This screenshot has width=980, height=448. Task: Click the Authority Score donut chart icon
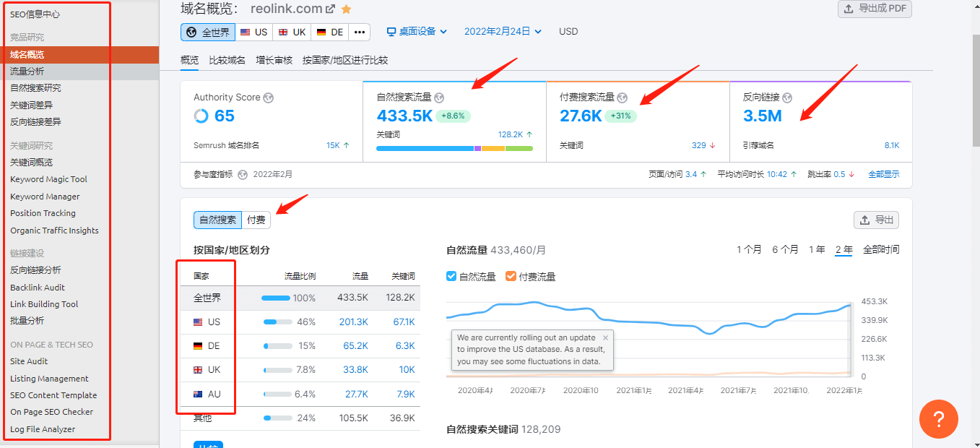(201, 116)
